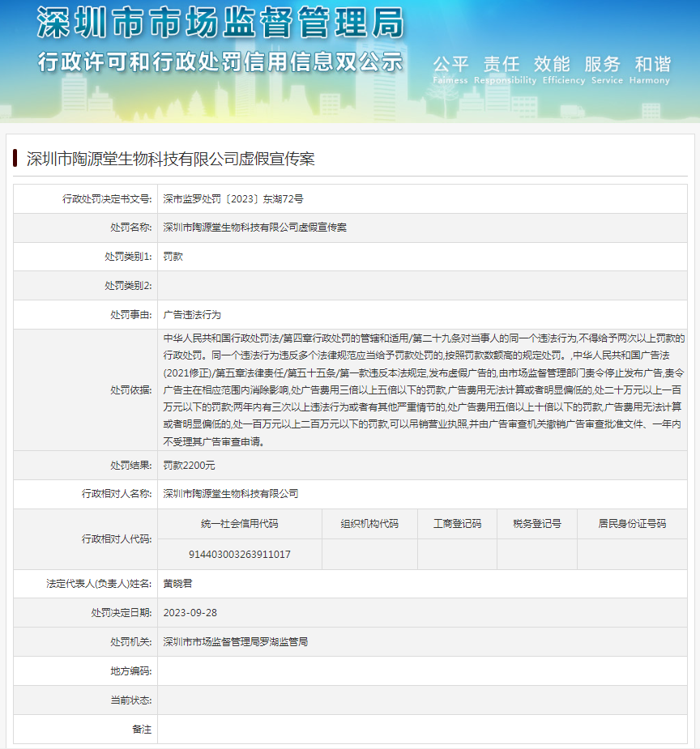700x749 pixels.
Task: Click the 处罚类别1 value 罚款
Action: [173, 257]
